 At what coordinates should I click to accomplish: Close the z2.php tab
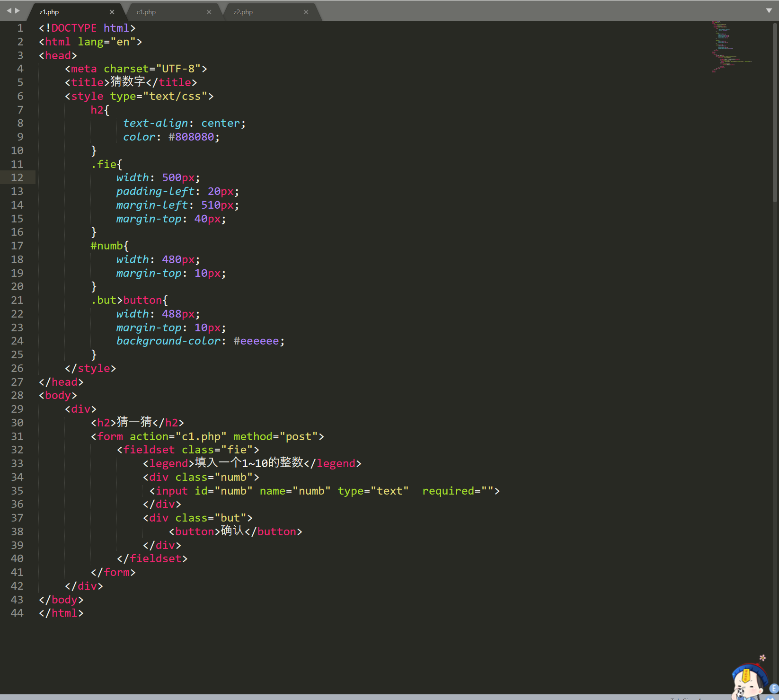pos(306,12)
